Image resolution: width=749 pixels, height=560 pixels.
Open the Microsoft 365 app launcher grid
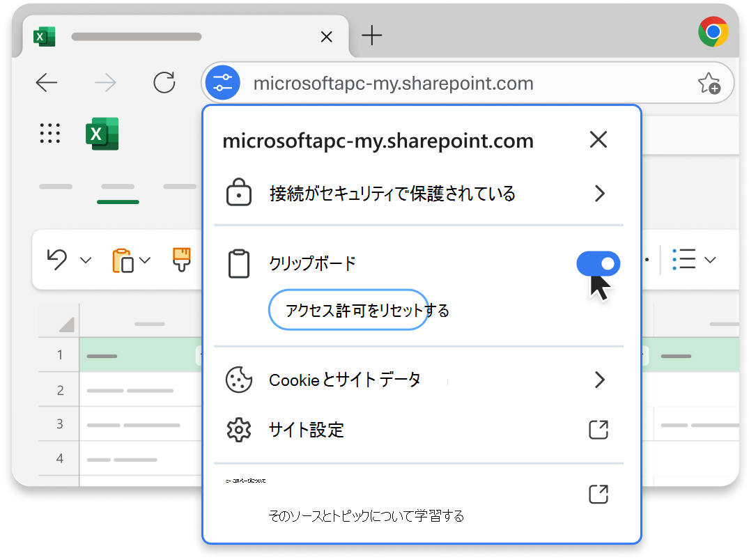[49, 134]
